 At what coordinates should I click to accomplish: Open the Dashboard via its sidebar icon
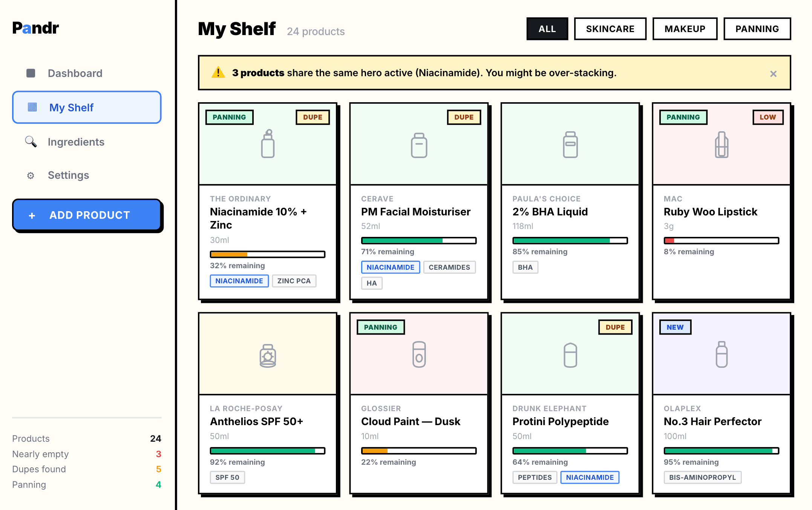coord(31,73)
